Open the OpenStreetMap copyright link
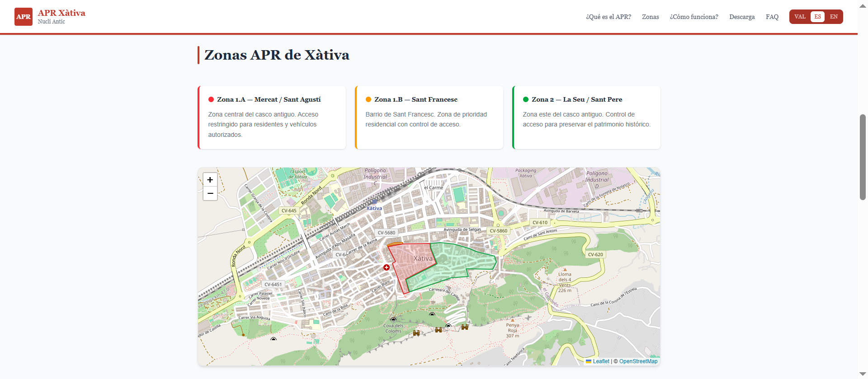Image resolution: width=868 pixels, height=379 pixels. pos(638,361)
